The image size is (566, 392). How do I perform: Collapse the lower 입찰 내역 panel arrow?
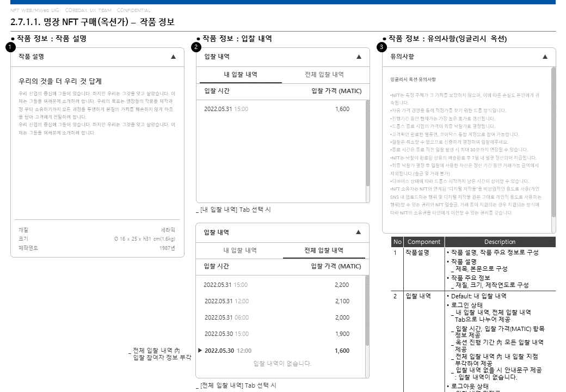click(359, 232)
